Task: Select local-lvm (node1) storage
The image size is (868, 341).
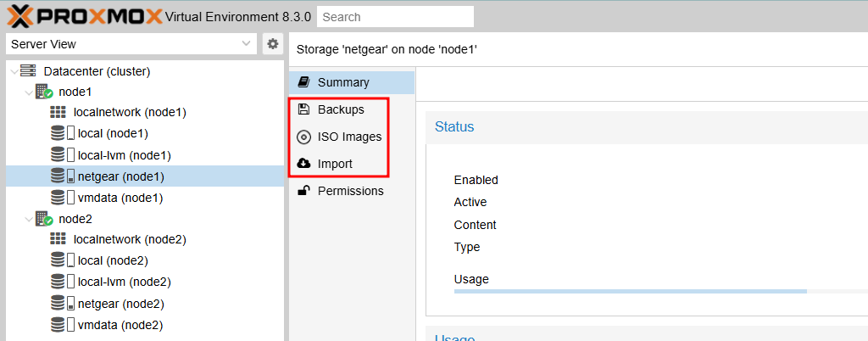Action: click(124, 155)
